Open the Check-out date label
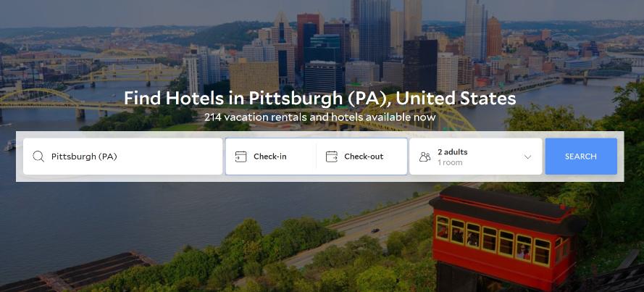 (x=364, y=157)
